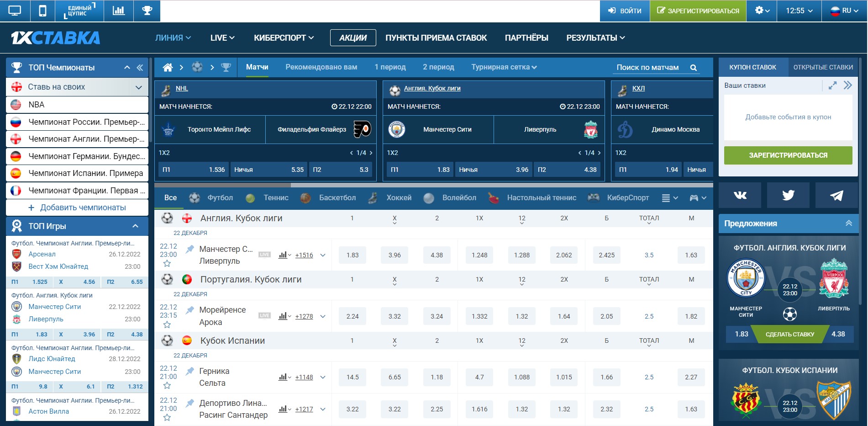Screen dimensions: 868x426
Task: Switch to 1 период tab
Action: click(390, 67)
